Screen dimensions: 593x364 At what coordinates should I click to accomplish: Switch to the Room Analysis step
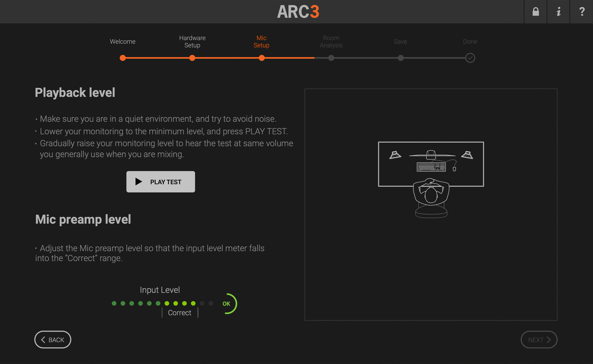(331, 41)
